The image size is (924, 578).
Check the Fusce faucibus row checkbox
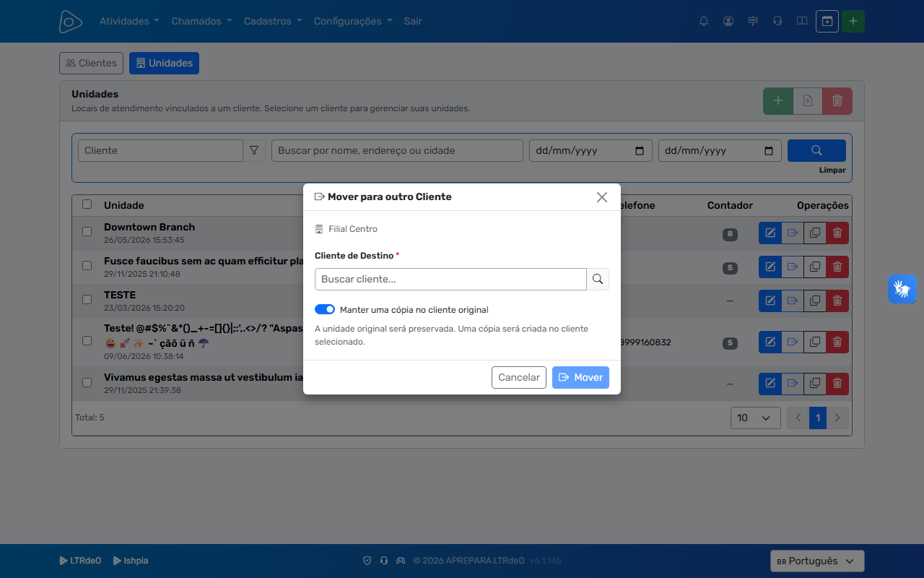(x=87, y=266)
